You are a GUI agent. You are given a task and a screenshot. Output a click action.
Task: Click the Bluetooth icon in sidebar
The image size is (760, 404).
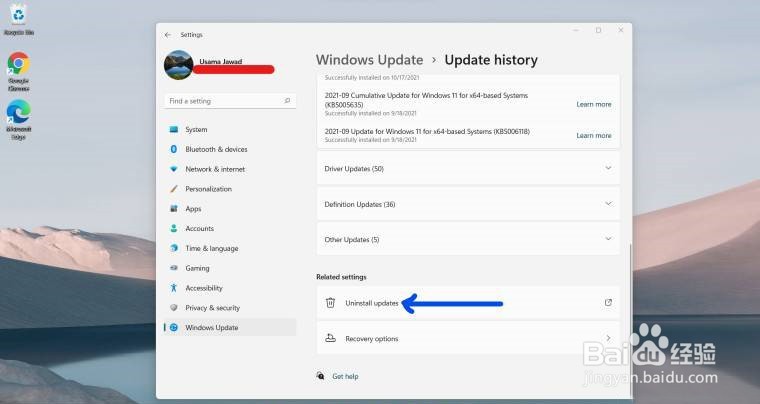coord(174,149)
